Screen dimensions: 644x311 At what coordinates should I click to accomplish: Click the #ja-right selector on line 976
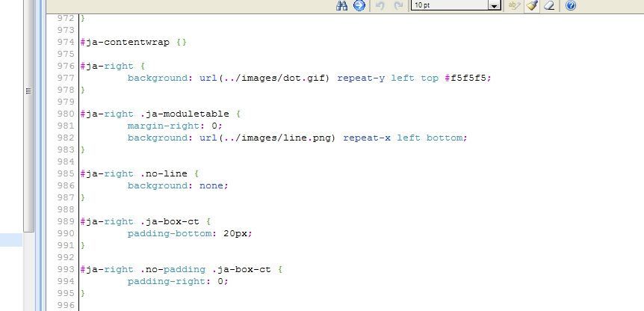coord(107,66)
